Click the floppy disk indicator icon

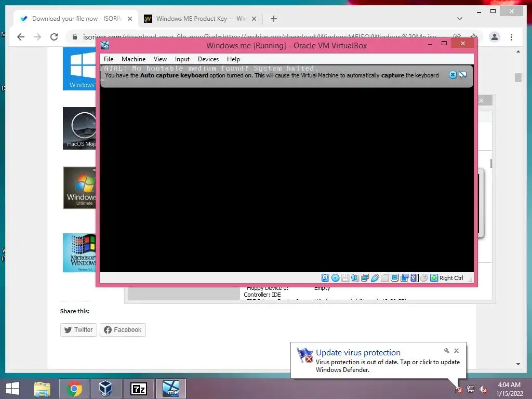(x=345, y=278)
